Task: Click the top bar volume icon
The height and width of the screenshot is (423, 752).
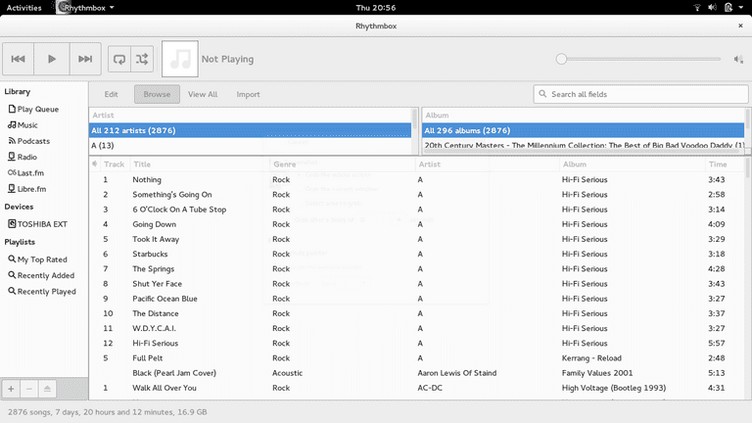Action: [712, 7]
